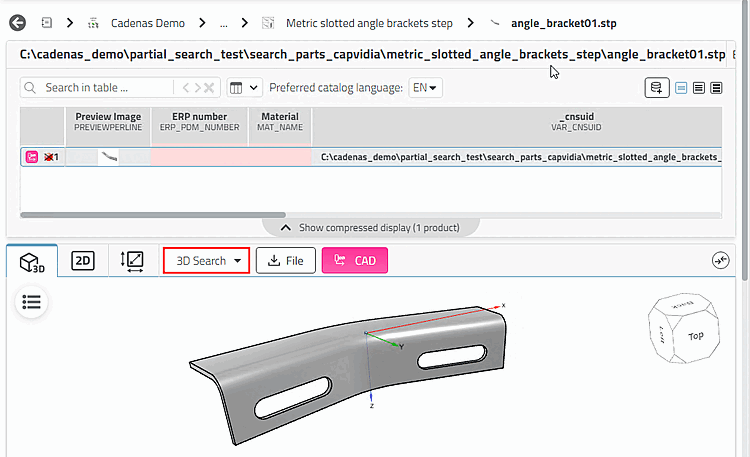
Task: Open Preferred catalog language EN dropdown
Action: pyautogui.click(x=425, y=88)
